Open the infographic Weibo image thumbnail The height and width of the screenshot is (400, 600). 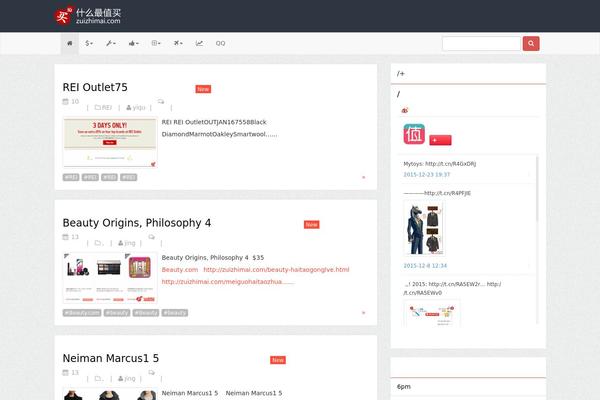(432, 314)
